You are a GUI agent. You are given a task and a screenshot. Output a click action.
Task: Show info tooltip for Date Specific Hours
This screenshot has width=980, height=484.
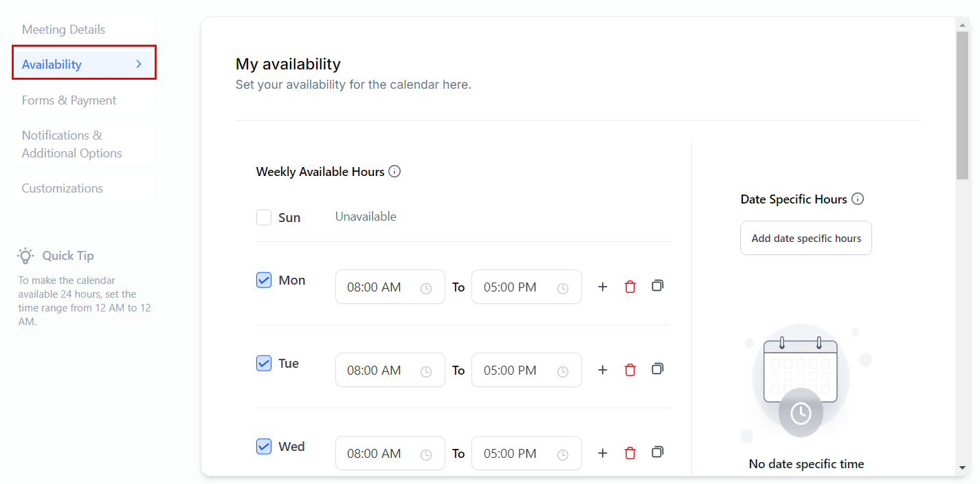858,199
